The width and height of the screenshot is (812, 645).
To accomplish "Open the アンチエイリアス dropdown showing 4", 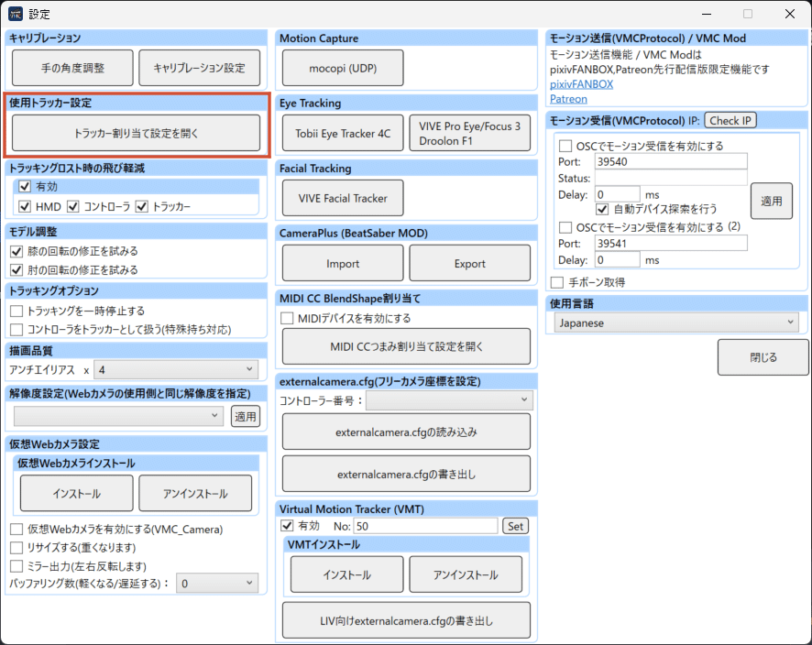I will coord(176,369).
